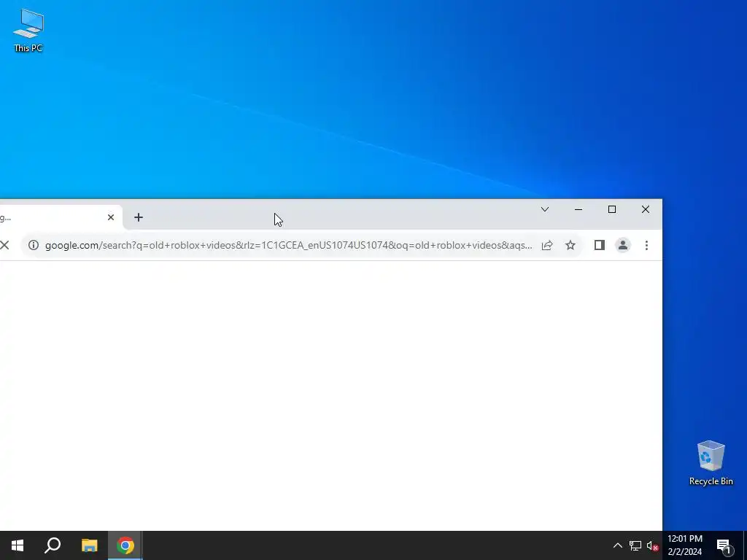Viewport: 747px width, 560px height.
Task: Open This PC desktop icon
Action: point(28,30)
